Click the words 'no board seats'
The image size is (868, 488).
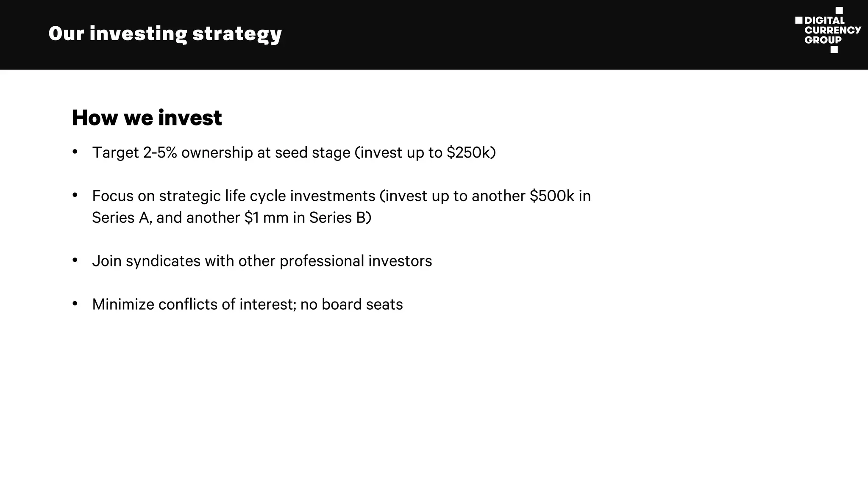pos(351,304)
